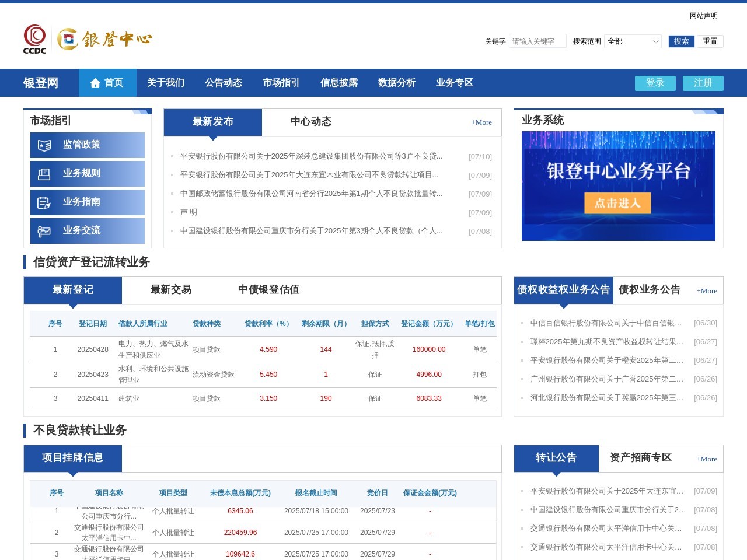The image size is (747, 560).
Task: Open the 信息披露 menu item
Action: point(338,83)
